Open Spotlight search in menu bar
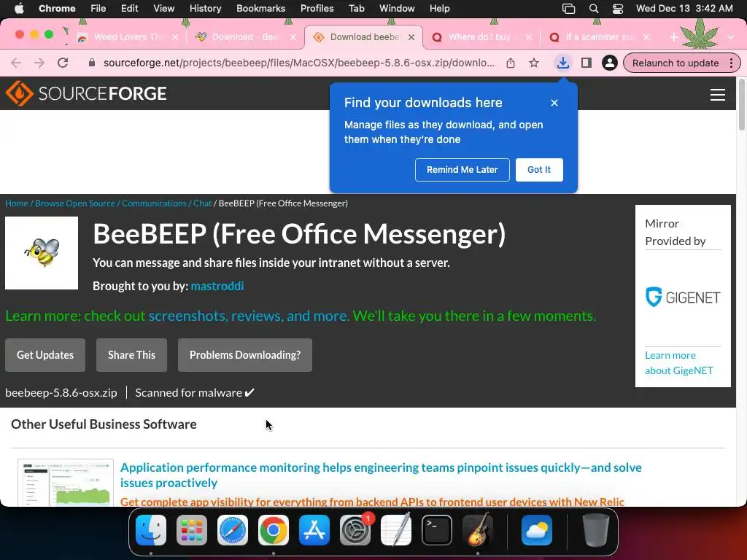This screenshot has width=747, height=560. pos(594,9)
